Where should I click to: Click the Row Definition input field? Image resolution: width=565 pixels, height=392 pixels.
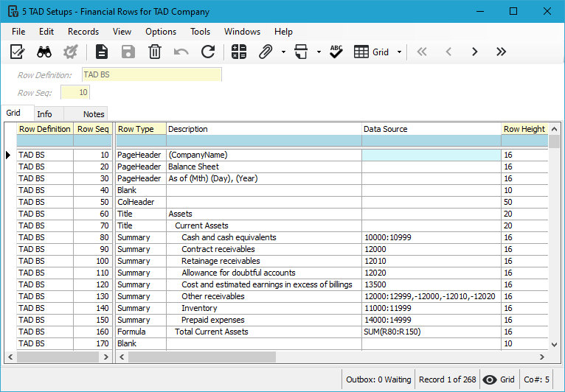[x=152, y=74]
